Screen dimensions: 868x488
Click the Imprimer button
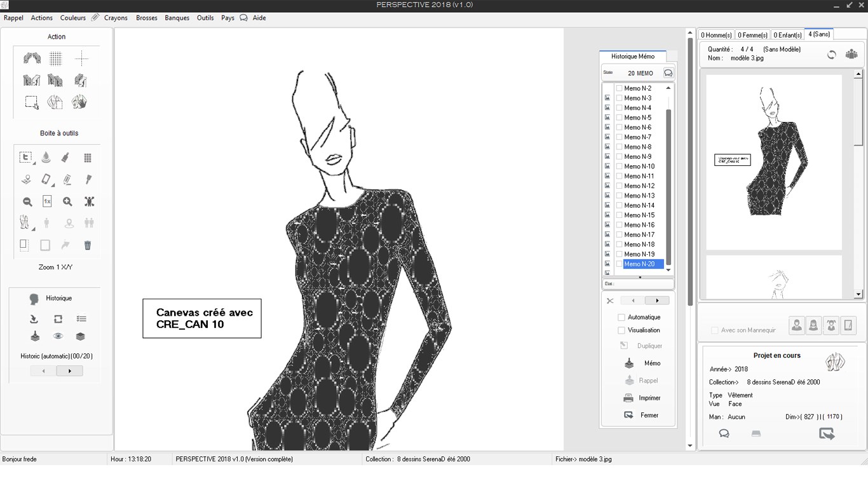coord(642,398)
